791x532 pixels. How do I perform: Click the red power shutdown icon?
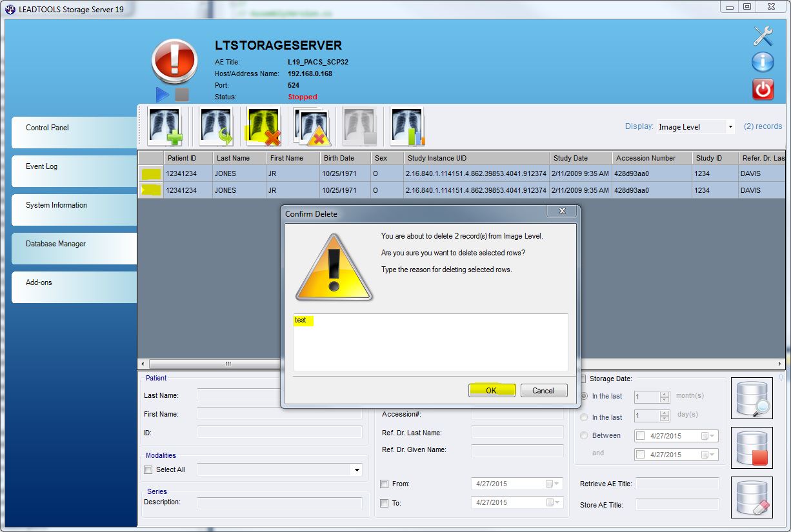763,89
